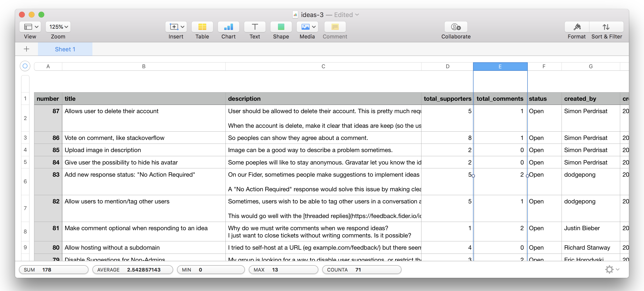Select row 6 header number

(x=25, y=182)
